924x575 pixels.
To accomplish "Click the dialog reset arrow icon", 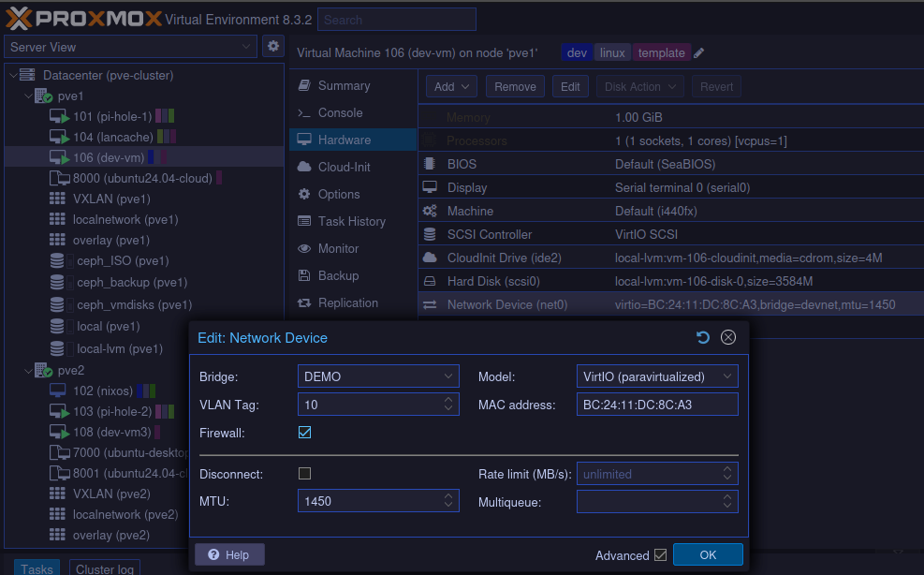I will tap(703, 337).
